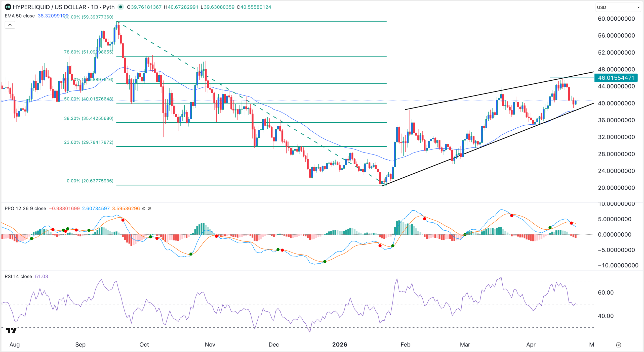Click the open price O39.76181367

pyautogui.click(x=144, y=7)
